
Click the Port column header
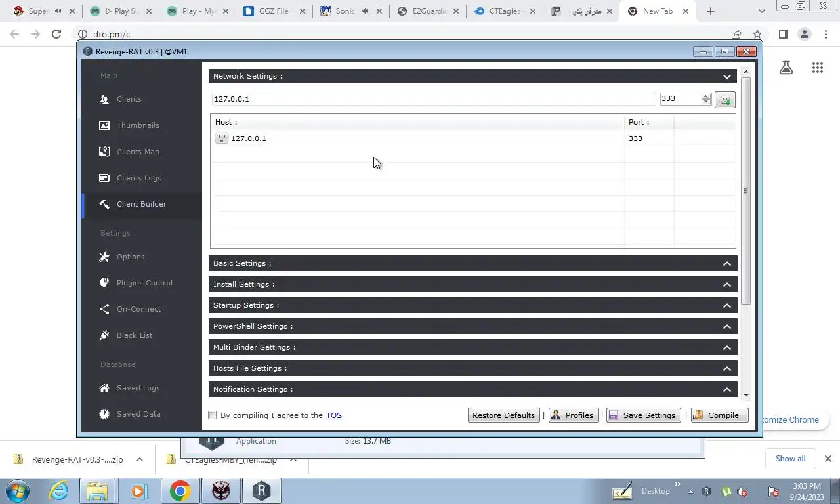click(649, 122)
